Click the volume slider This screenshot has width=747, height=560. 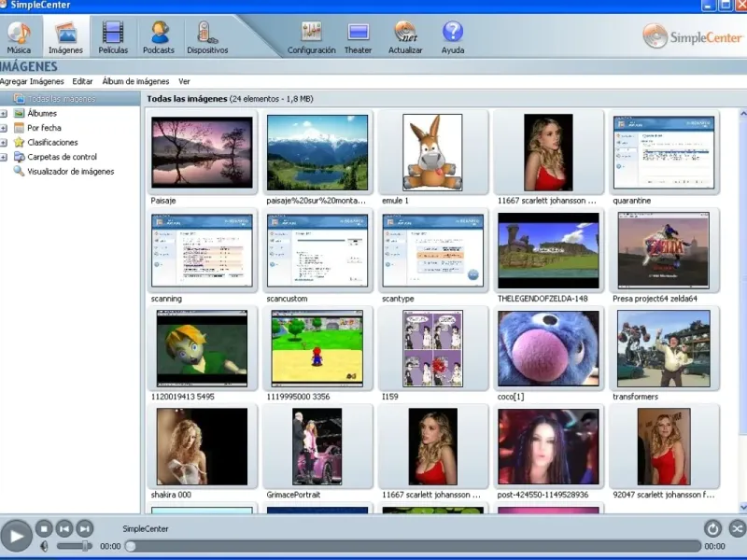click(75, 546)
